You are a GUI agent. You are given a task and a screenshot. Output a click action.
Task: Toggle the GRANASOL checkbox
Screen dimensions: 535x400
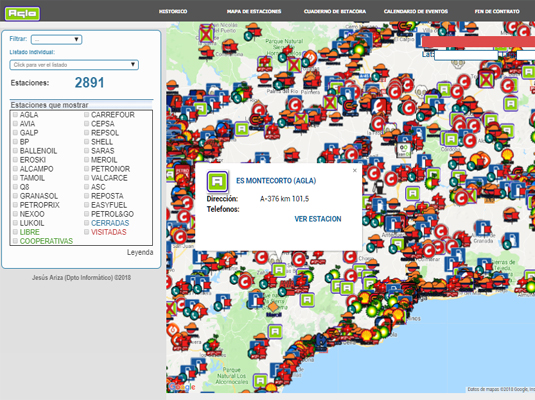[15, 196]
